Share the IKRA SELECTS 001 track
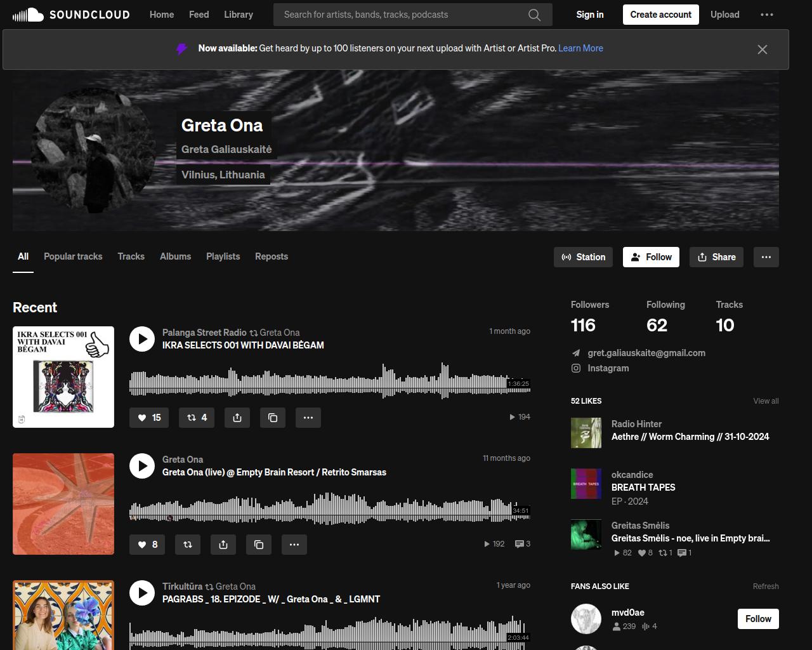Viewport: 812px width, 650px height. click(x=237, y=418)
